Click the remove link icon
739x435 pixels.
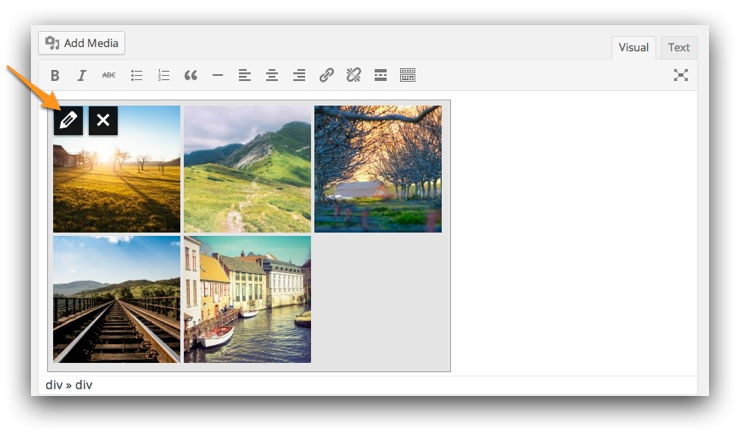coord(353,75)
